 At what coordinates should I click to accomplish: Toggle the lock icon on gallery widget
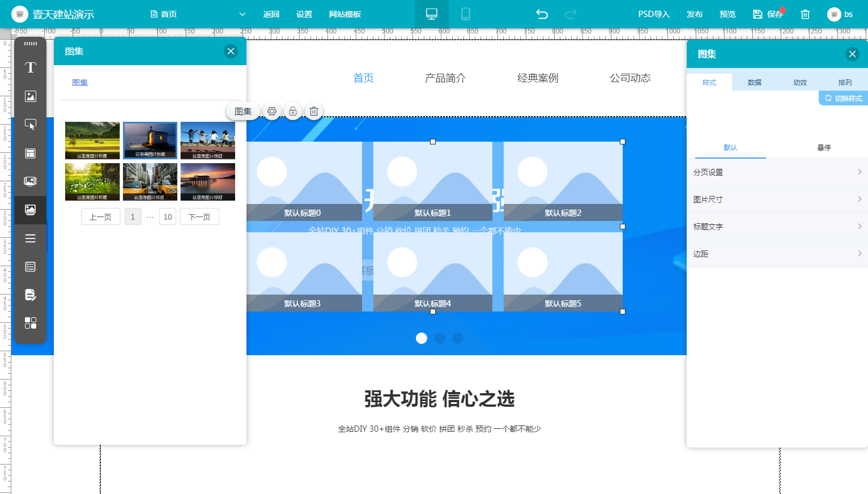pos(293,112)
